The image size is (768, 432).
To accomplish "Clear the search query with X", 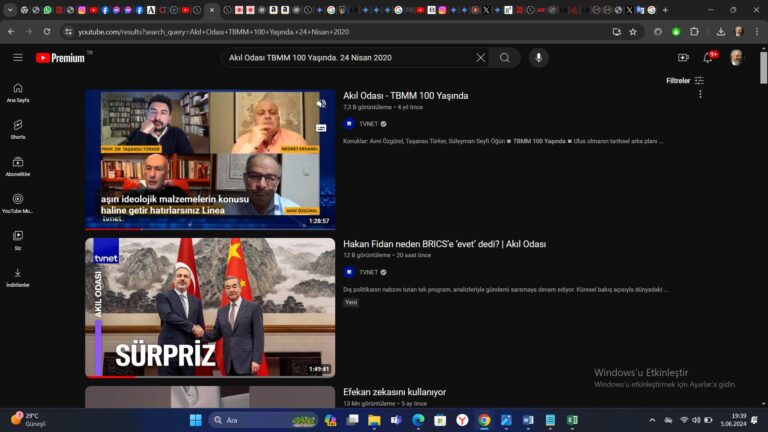I will 480,58.
